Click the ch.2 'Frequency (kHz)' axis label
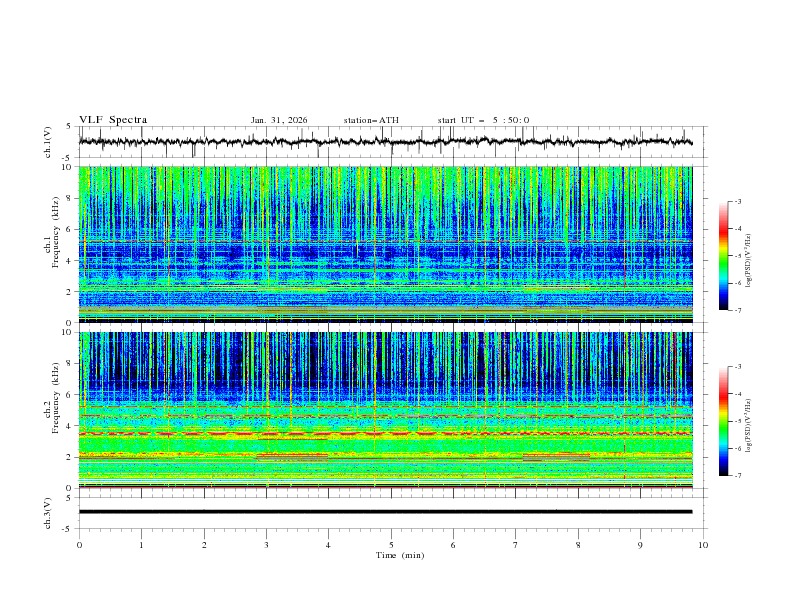Image resolution: width=792 pixels, height=612 pixels. [x=56, y=398]
